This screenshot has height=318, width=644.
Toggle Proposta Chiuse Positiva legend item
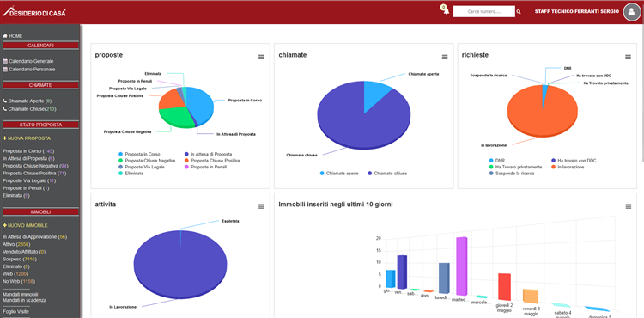(212, 161)
